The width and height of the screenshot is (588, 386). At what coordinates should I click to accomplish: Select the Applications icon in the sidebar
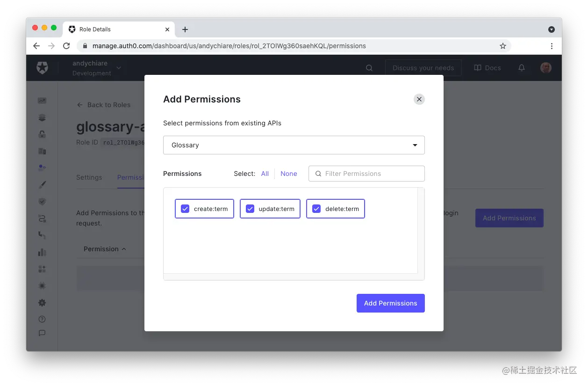pos(42,117)
